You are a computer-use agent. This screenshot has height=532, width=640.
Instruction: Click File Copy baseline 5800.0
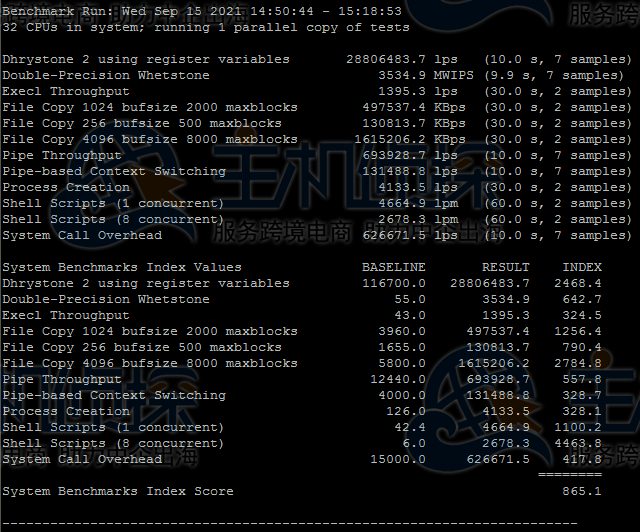coord(402,363)
